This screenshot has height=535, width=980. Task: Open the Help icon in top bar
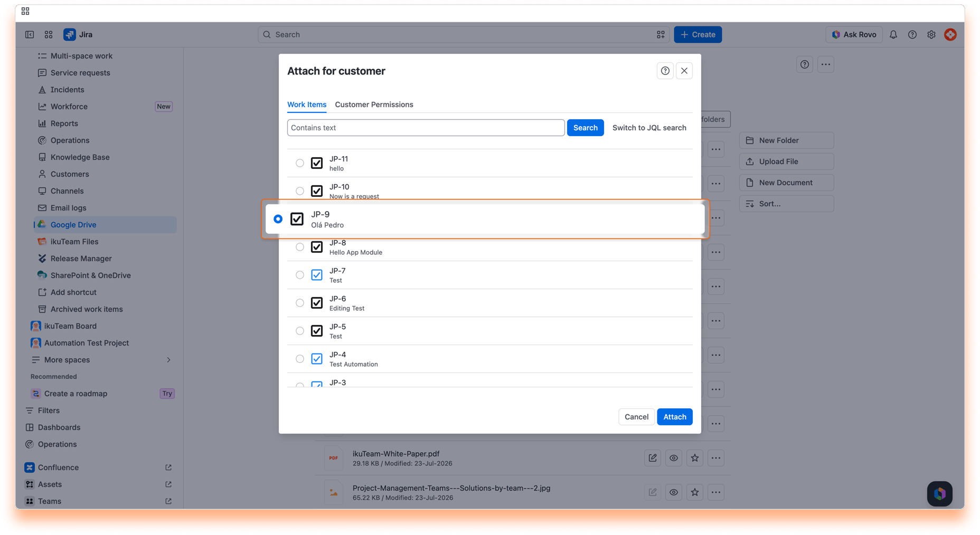(912, 34)
